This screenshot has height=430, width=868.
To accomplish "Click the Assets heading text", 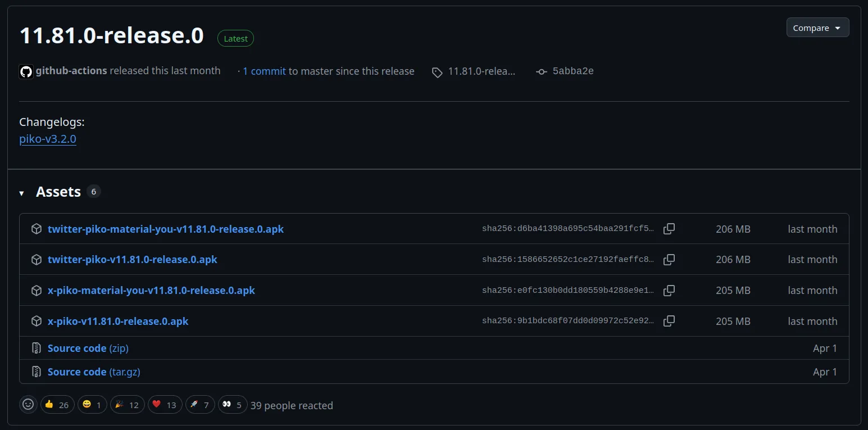I will pos(58,192).
